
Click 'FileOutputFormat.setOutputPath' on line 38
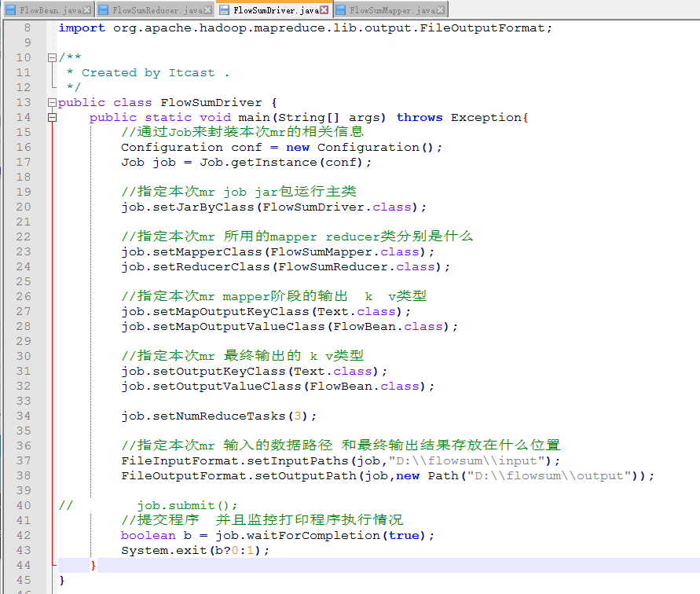coord(238,475)
